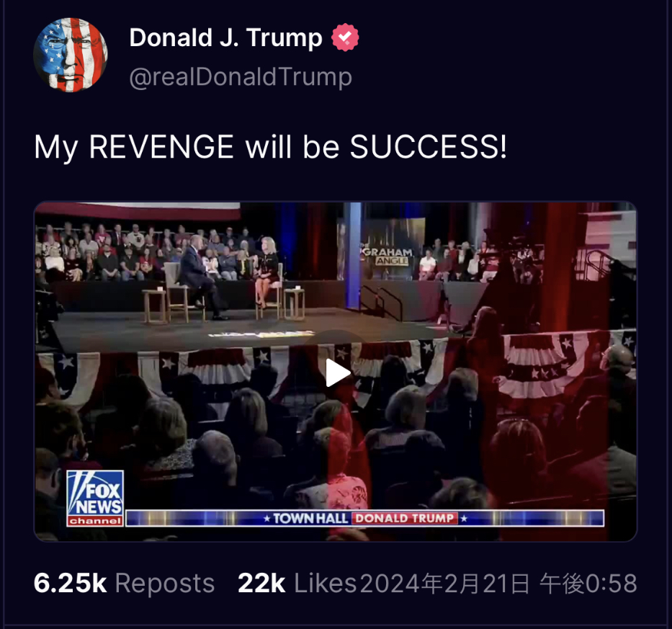The image size is (672, 629).
Task: Click the Ingraham Angle sign in video
Action: pos(387,256)
